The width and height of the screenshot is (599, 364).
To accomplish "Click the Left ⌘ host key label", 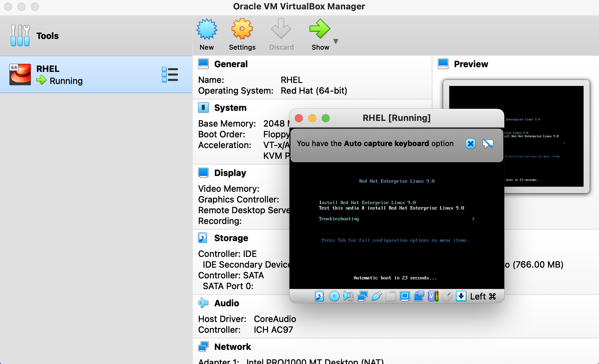I will click(x=483, y=297).
